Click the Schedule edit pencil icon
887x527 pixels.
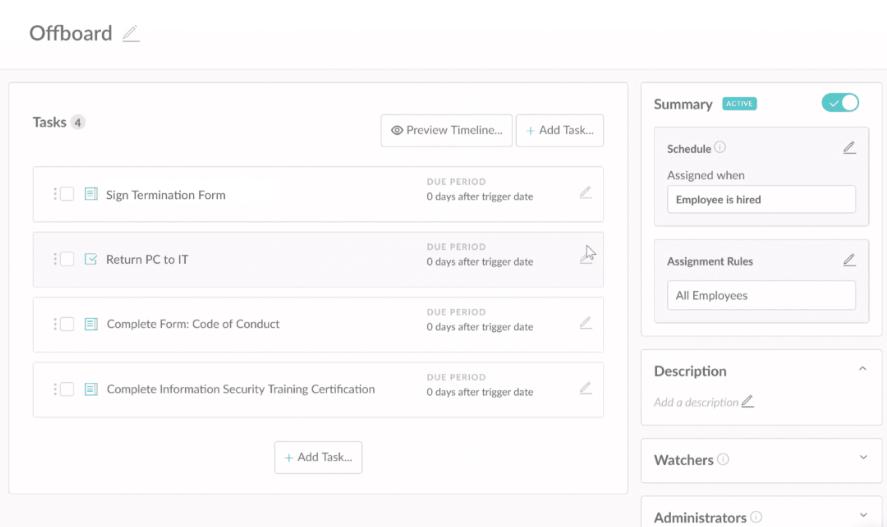click(x=849, y=148)
